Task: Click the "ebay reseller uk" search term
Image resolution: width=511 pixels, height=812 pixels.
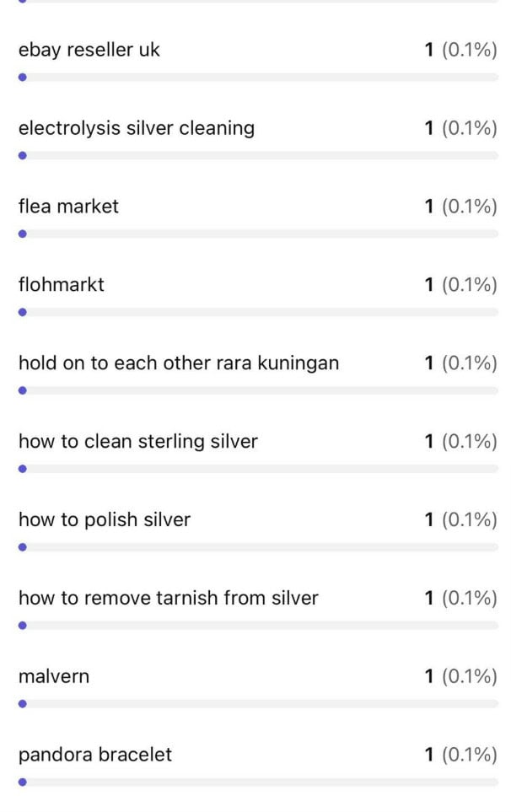Action: point(89,50)
